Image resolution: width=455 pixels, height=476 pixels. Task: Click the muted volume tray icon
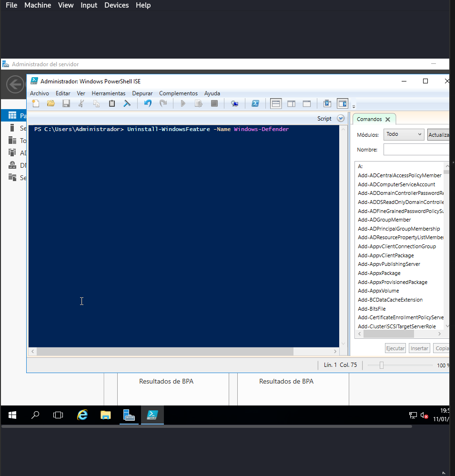(424, 415)
